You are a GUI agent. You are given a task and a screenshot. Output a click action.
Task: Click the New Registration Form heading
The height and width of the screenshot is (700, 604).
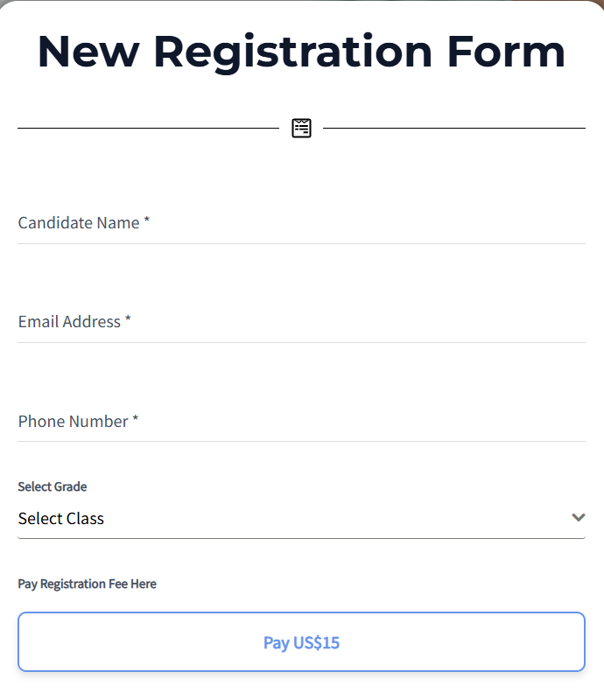tap(301, 51)
